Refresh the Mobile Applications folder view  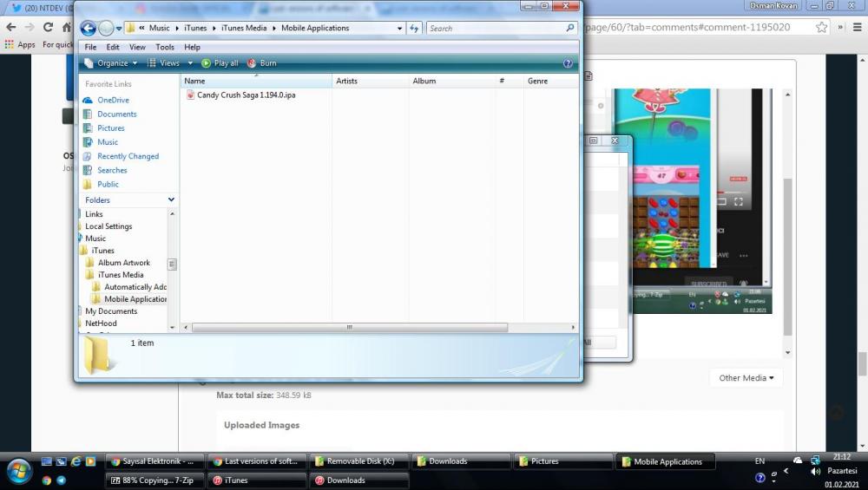(414, 29)
